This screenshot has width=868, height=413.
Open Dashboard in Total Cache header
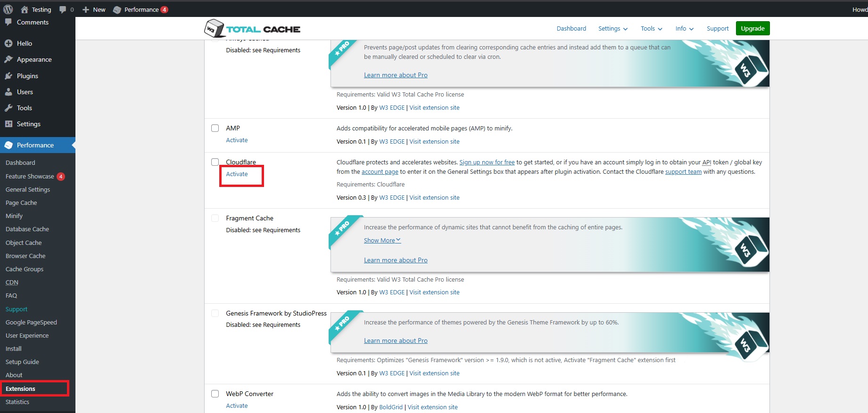pos(571,29)
